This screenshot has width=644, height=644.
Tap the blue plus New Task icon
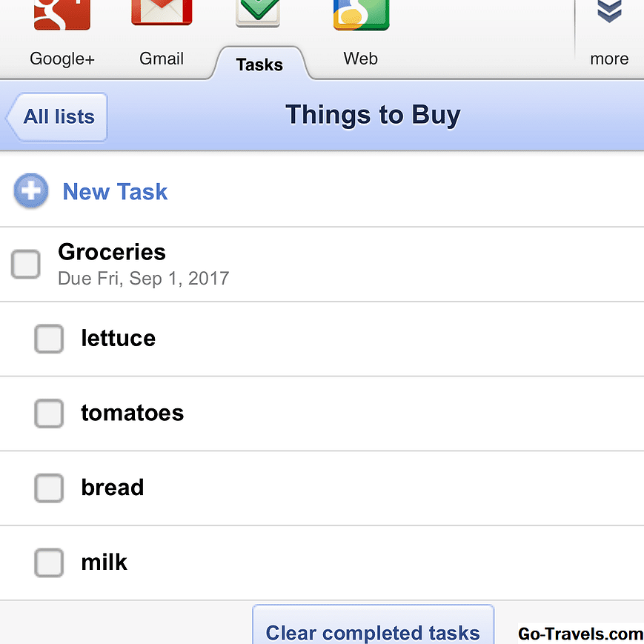click(x=31, y=191)
